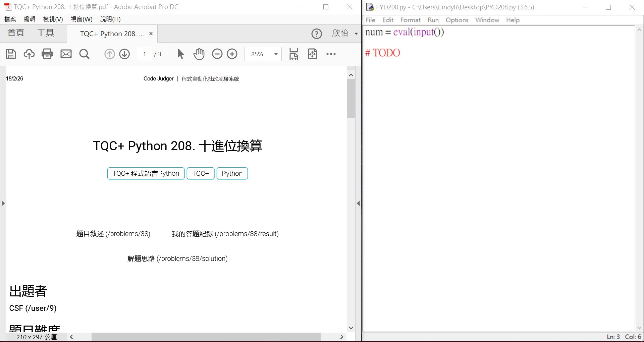Open the 題目敘述 (/problems/38) link
The height and width of the screenshot is (342, 644).
click(113, 234)
